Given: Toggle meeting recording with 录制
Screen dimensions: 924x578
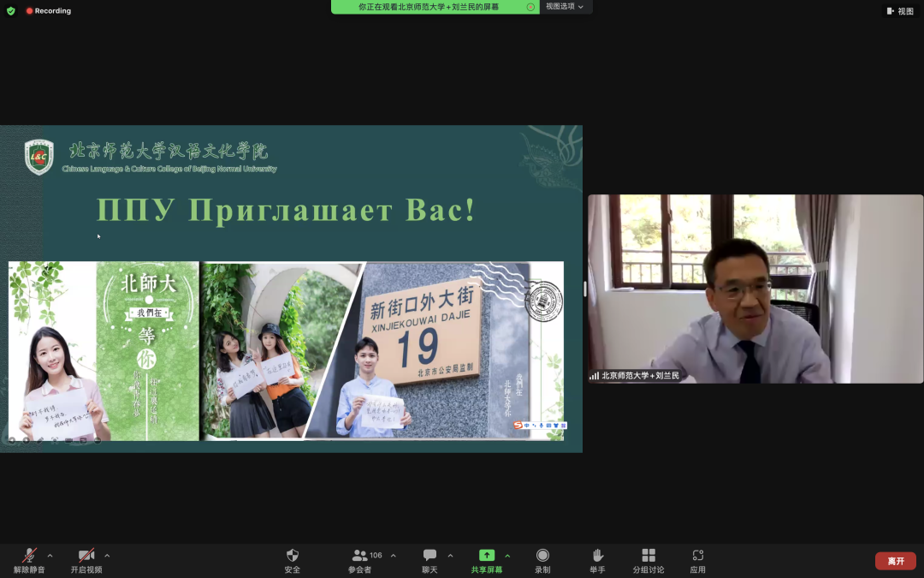Looking at the screenshot, I should pyautogui.click(x=542, y=561).
